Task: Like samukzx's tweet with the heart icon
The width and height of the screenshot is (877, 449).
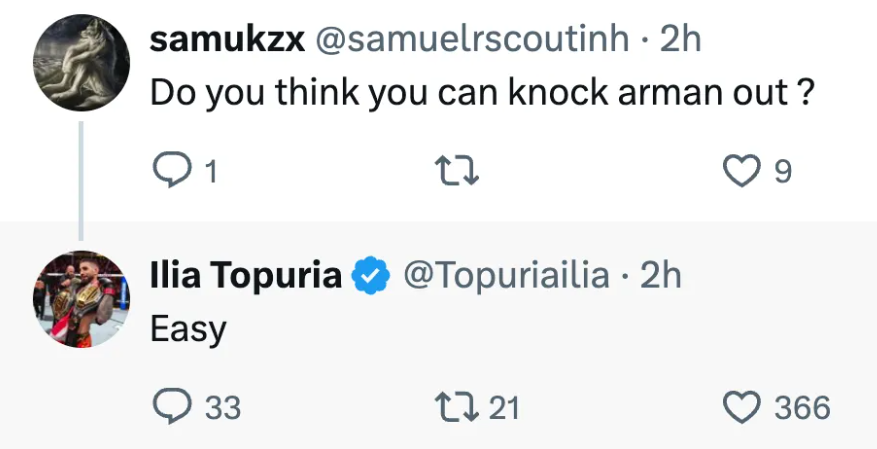Action: point(741,172)
